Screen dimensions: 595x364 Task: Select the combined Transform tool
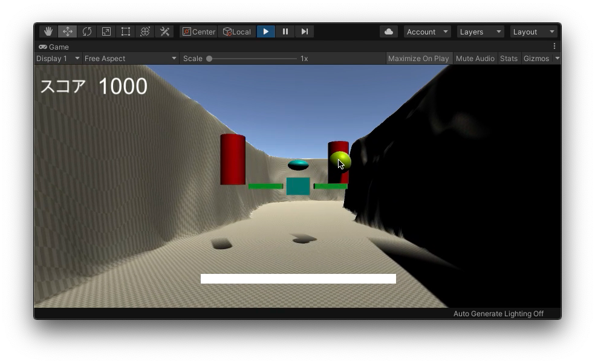pos(145,31)
